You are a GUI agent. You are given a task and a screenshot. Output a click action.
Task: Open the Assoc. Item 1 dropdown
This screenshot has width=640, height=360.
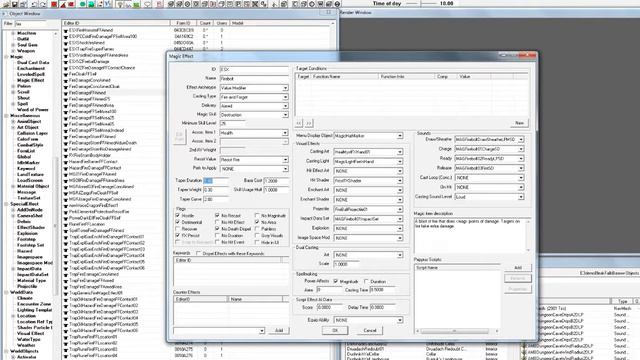[x=285, y=133]
